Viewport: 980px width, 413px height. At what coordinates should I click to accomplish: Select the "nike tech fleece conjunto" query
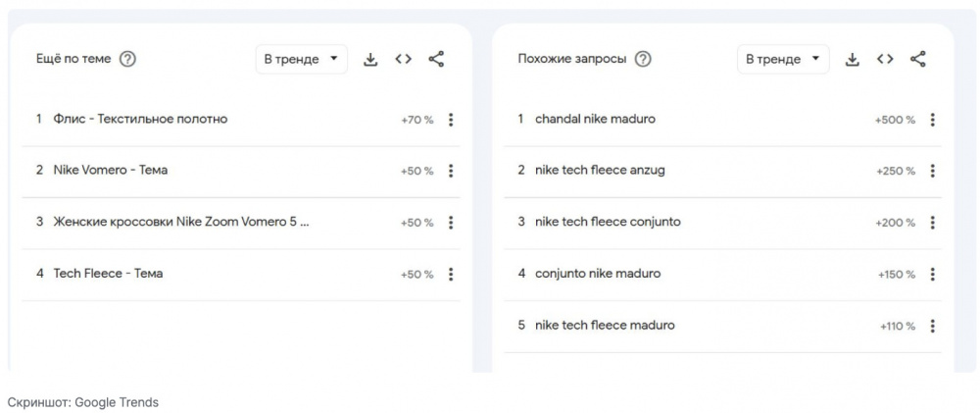608,222
